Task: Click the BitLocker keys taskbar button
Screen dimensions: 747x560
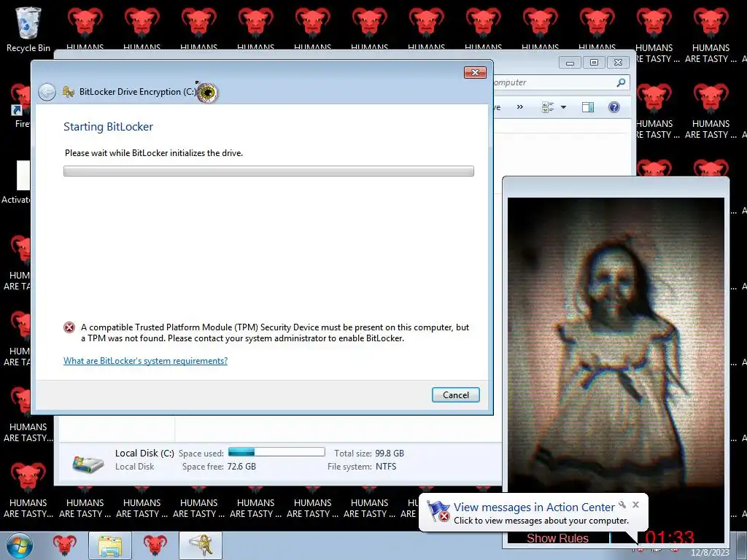Action: pyautogui.click(x=201, y=545)
